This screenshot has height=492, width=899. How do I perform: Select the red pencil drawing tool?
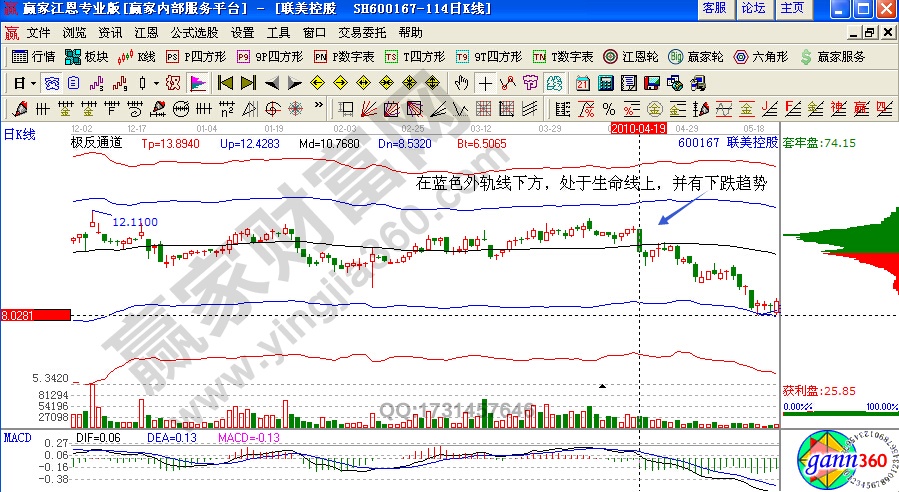coord(20,108)
